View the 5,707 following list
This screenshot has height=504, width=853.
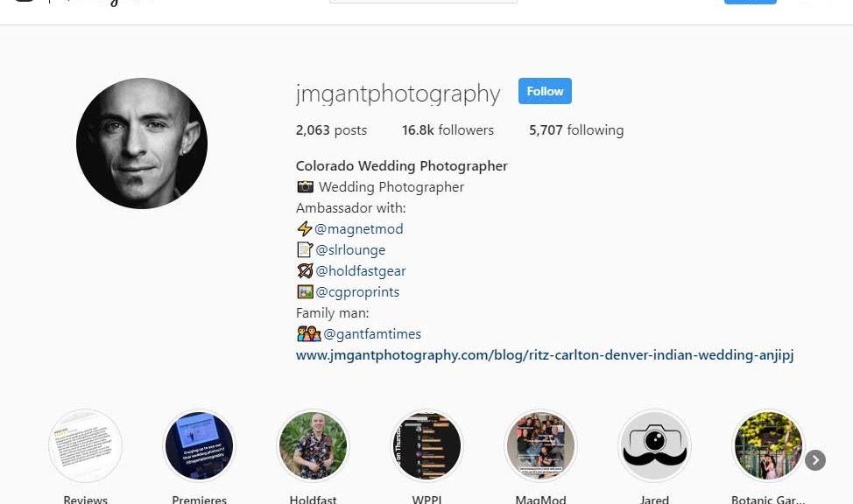pyautogui.click(x=576, y=130)
